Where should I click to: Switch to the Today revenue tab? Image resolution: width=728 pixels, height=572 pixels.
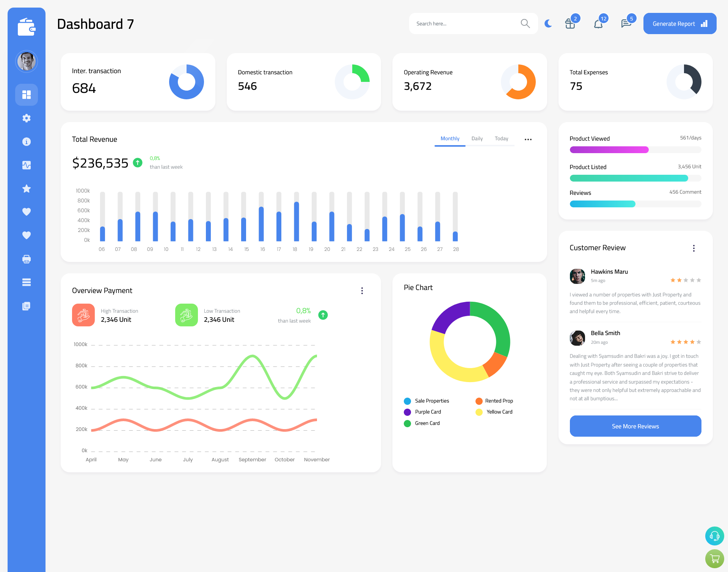(x=501, y=139)
